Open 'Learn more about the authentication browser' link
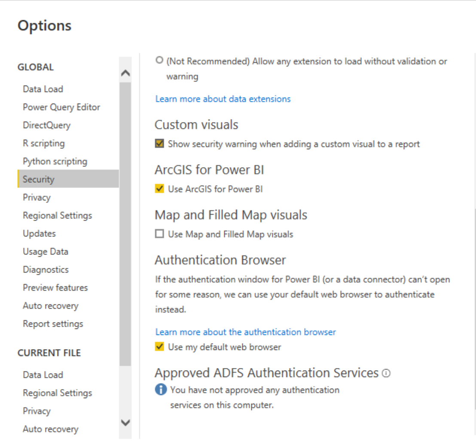This screenshot has width=476, height=448. coord(245,332)
